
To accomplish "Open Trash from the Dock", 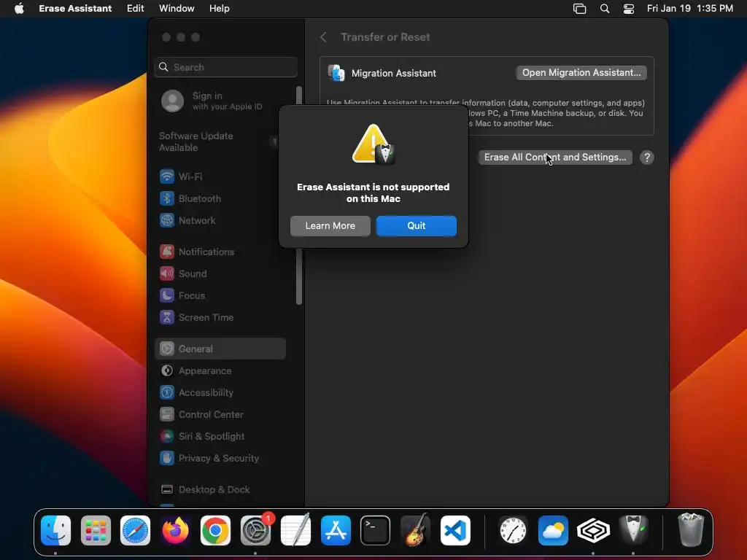I will point(691,529).
